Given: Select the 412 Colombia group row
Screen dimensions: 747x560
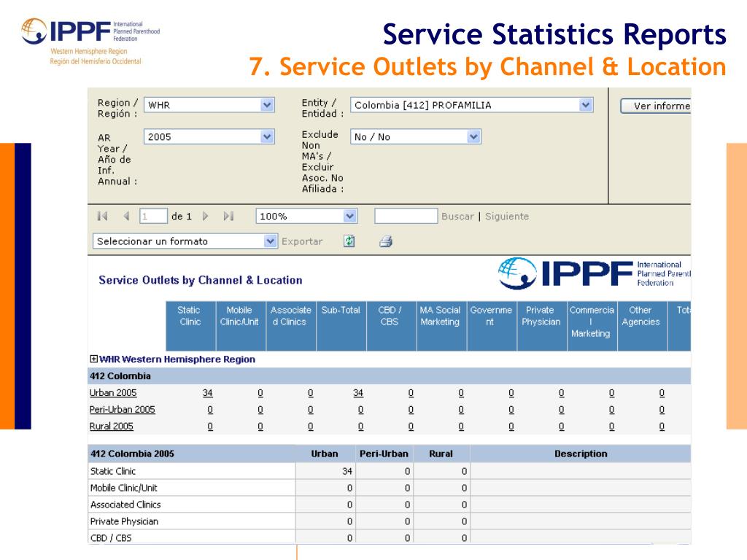Looking at the screenshot, I should 390,376.
